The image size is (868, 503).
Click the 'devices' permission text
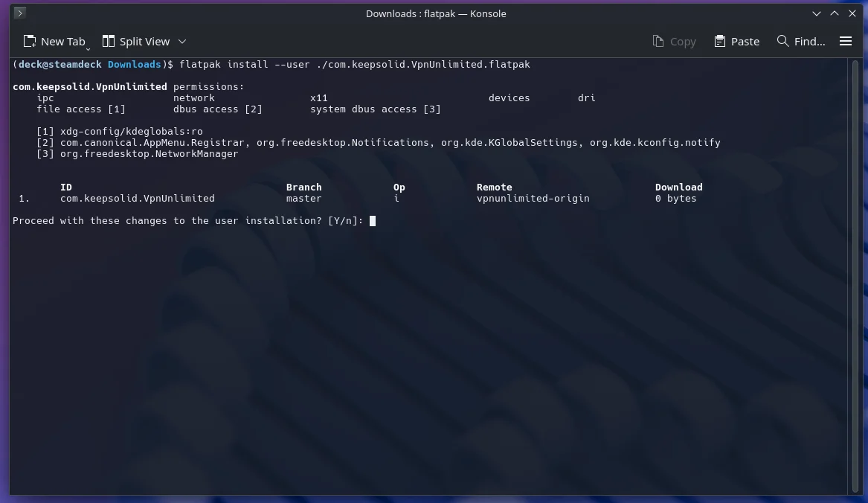click(509, 98)
